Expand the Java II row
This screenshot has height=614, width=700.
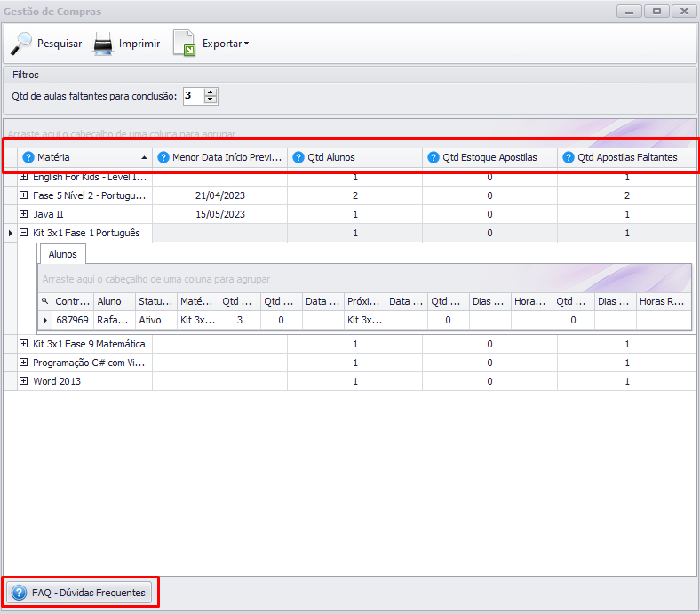[24, 214]
